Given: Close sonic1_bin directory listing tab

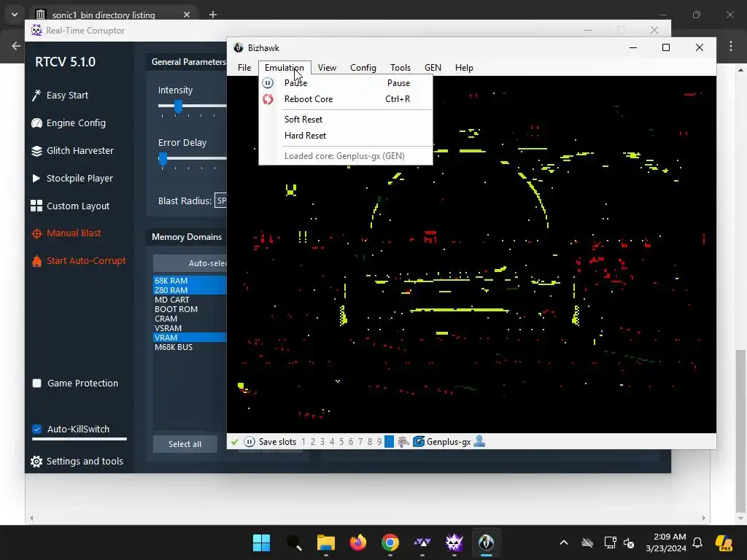Looking at the screenshot, I should (x=187, y=15).
